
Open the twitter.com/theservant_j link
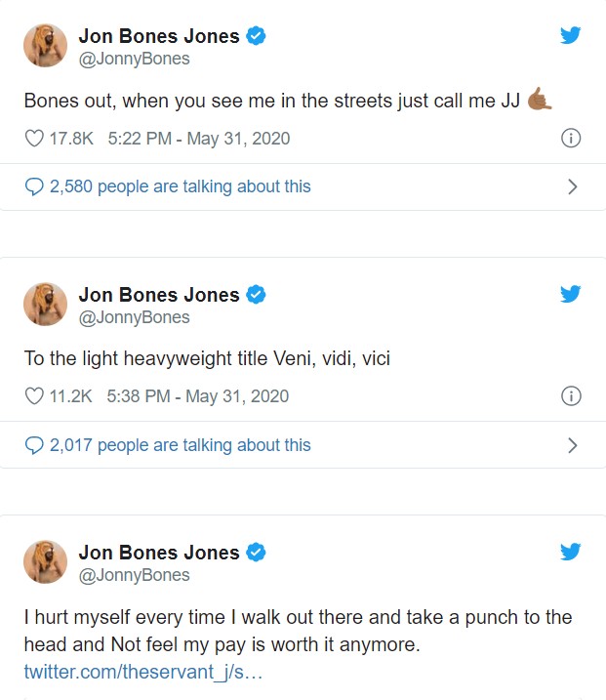[x=142, y=672]
